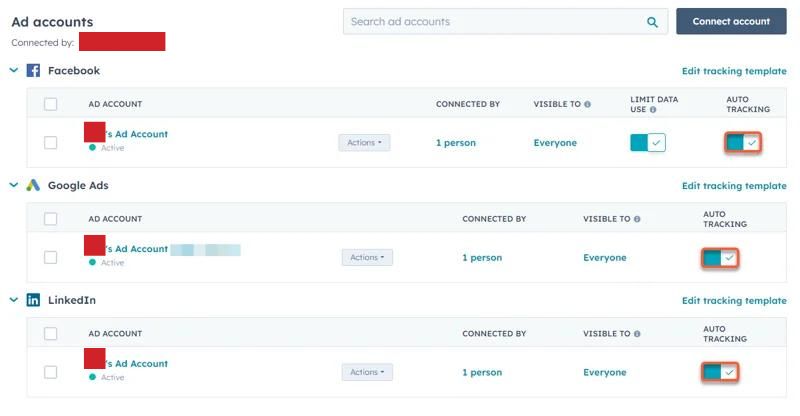Click CONNECTED BY header in Google Ads table
Viewport: 800px width, 416px height.
point(494,219)
